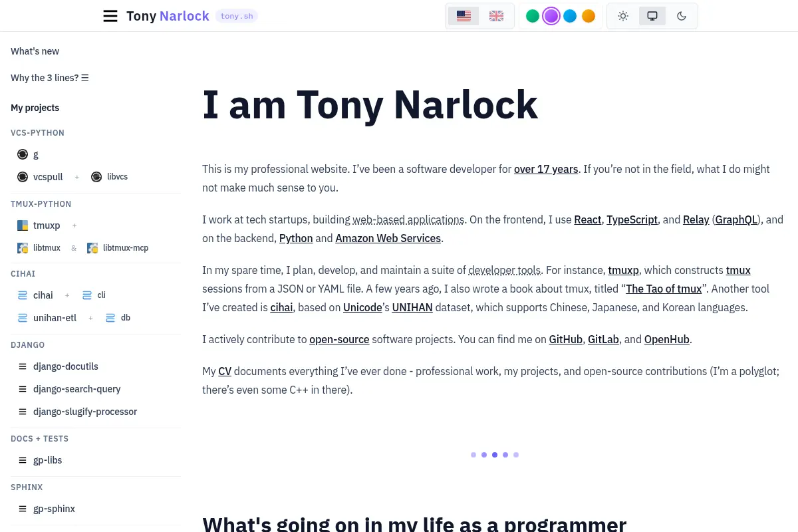Click the developer tools dotted term
Screen dimensions: 798x532
504,270
